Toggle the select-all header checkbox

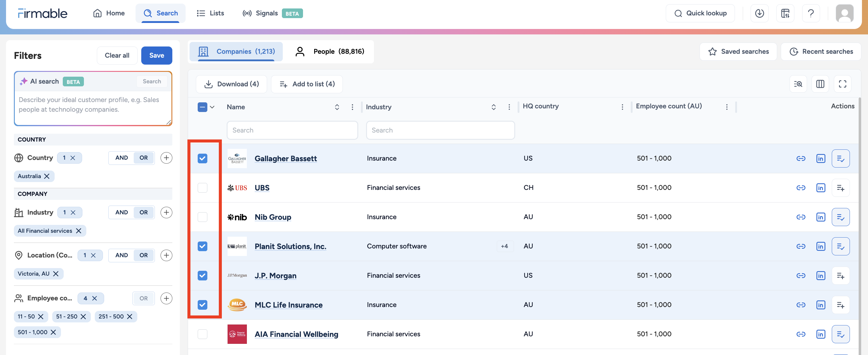click(202, 107)
